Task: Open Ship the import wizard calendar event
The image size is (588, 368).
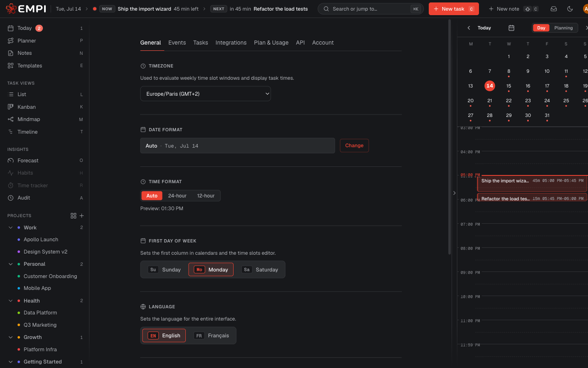Action: [532, 184]
